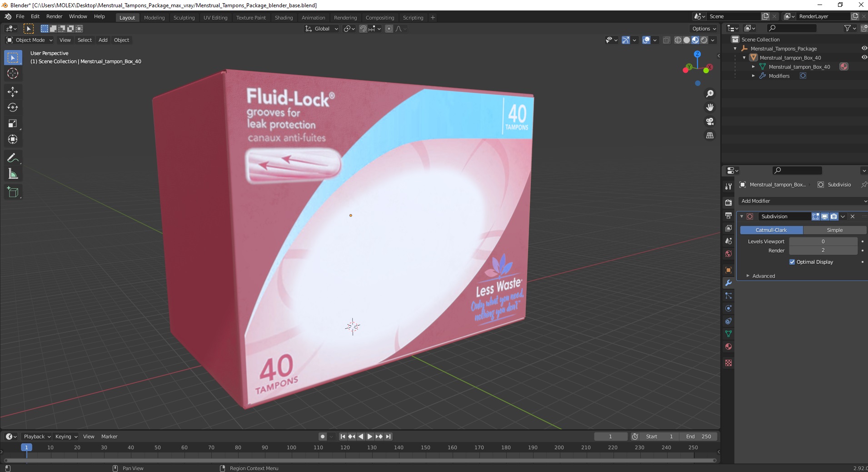
Task: Open the World properties tab
Action: point(728,254)
